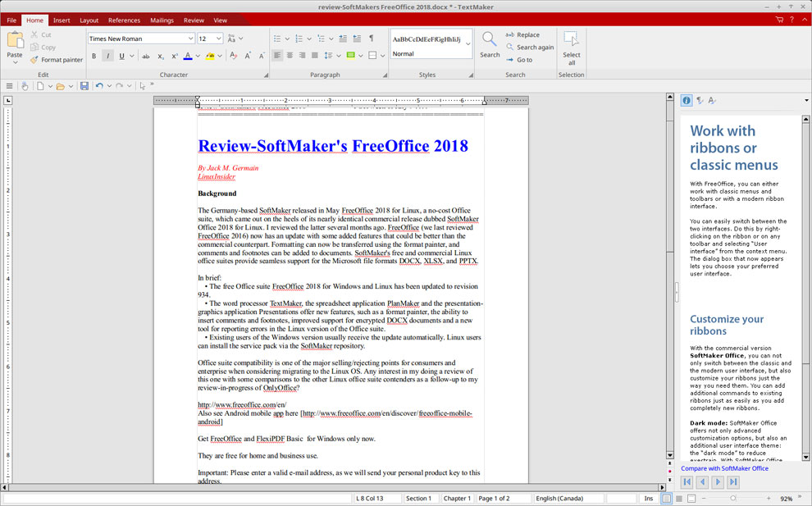Switch to the Review ribbon tab
Viewport: 812px width, 506px height.
click(x=194, y=21)
